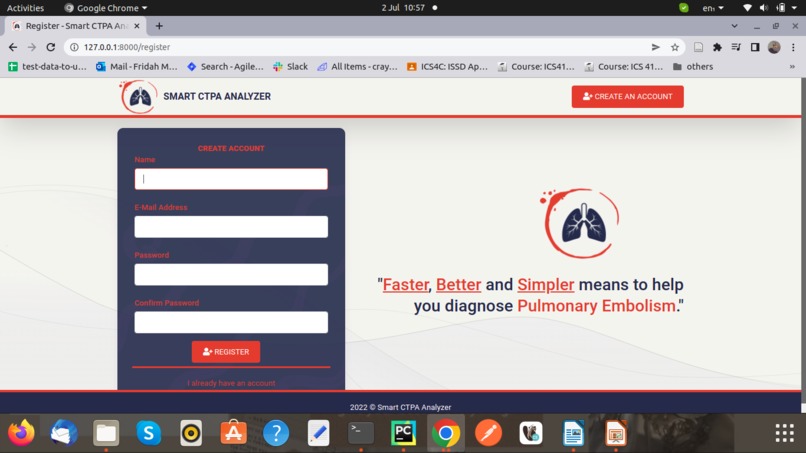
Task: Open the Slack bookmark
Action: [290, 66]
